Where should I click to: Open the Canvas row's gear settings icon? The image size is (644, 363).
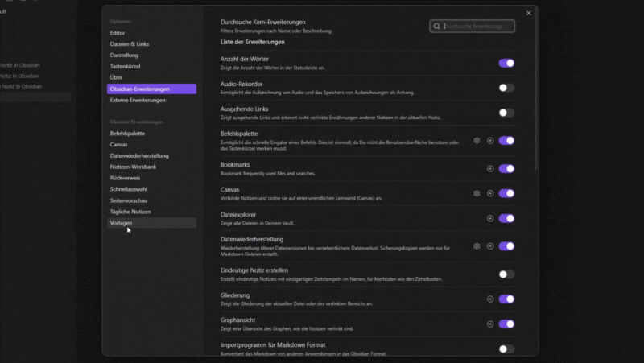tap(477, 193)
